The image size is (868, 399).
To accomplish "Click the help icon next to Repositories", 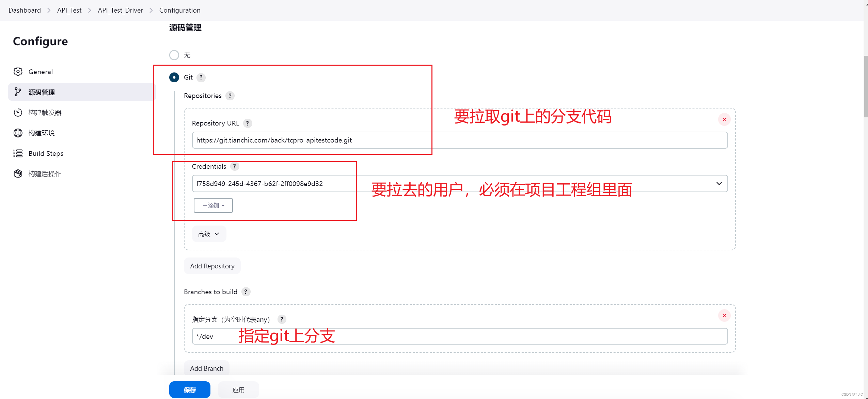I will tap(231, 96).
